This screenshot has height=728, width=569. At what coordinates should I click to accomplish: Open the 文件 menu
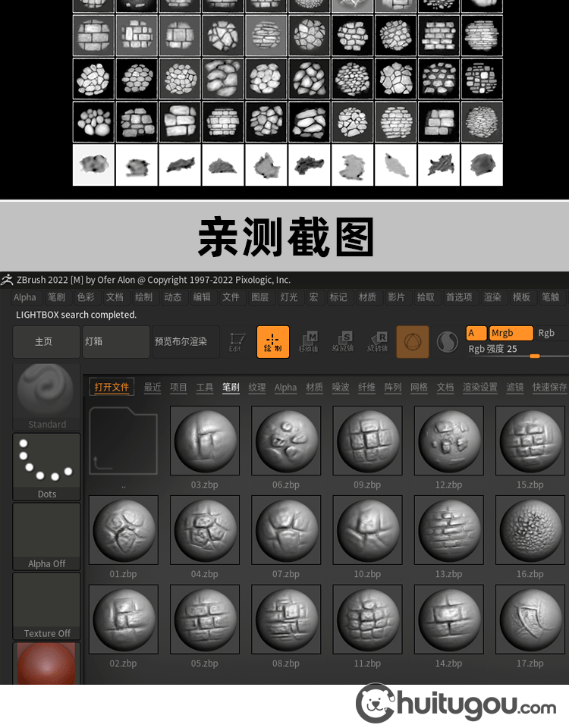pyautogui.click(x=231, y=297)
